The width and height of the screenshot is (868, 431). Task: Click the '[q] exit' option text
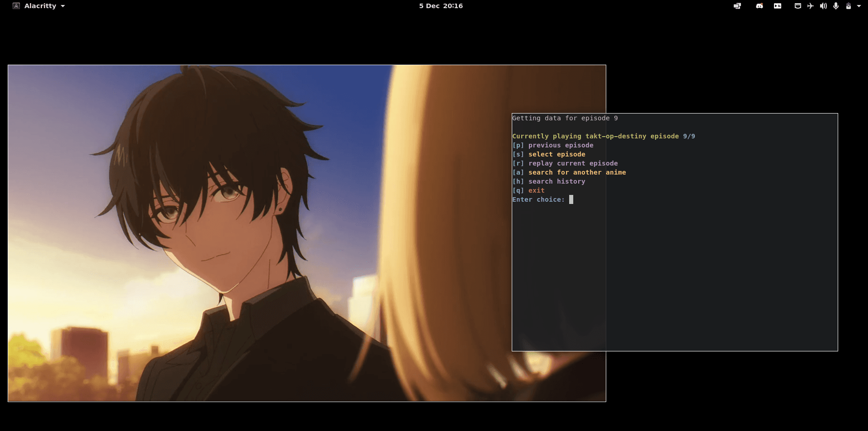click(529, 190)
